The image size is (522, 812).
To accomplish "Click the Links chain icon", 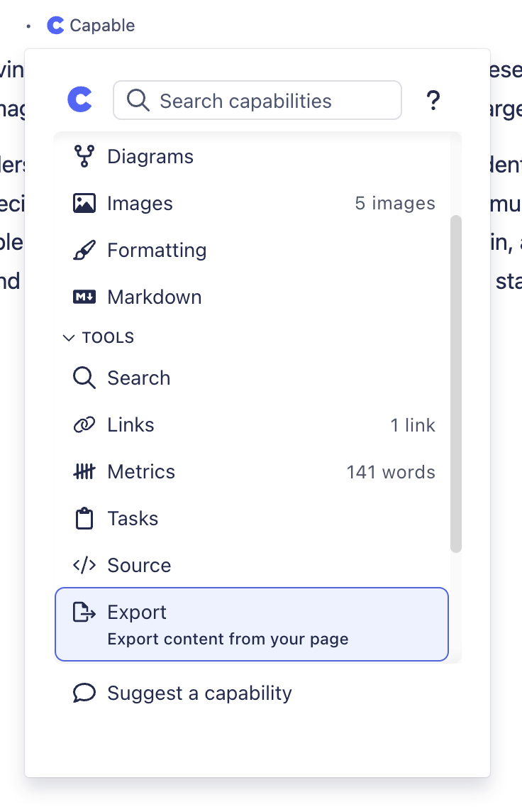I will (84, 425).
